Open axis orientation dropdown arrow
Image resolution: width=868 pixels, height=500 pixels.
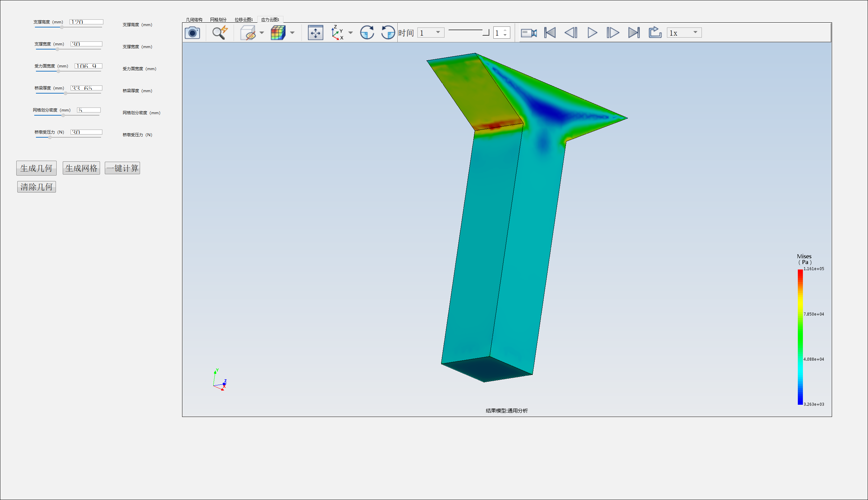point(351,33)
